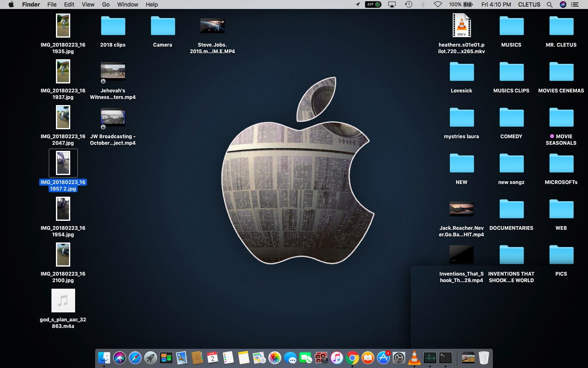Click the Fri 4:10 PM clock
Viewport: 588px width, 368px height.
point(496,4)
